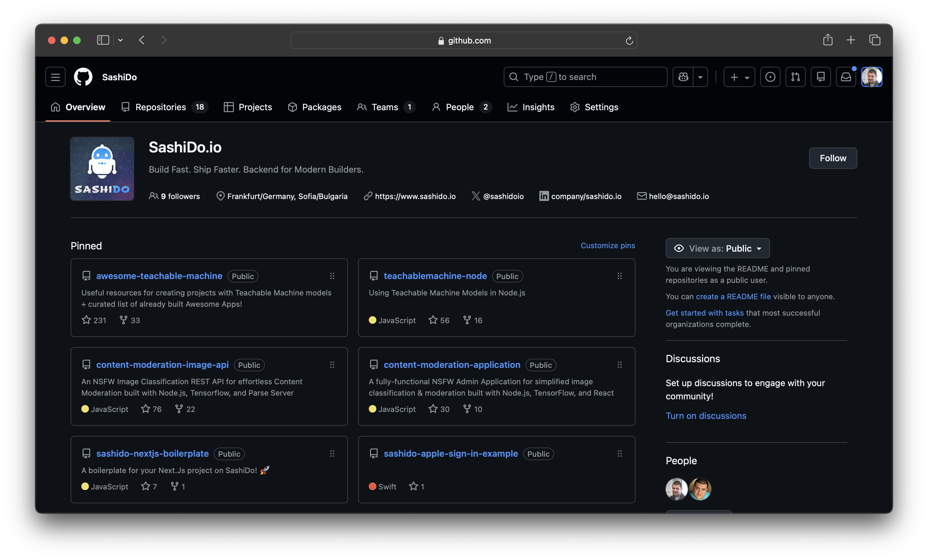Open the Copilot dropdown arrow
This screenshot has height=560, width=928.
pyautogui.click(x=700, y=77)
